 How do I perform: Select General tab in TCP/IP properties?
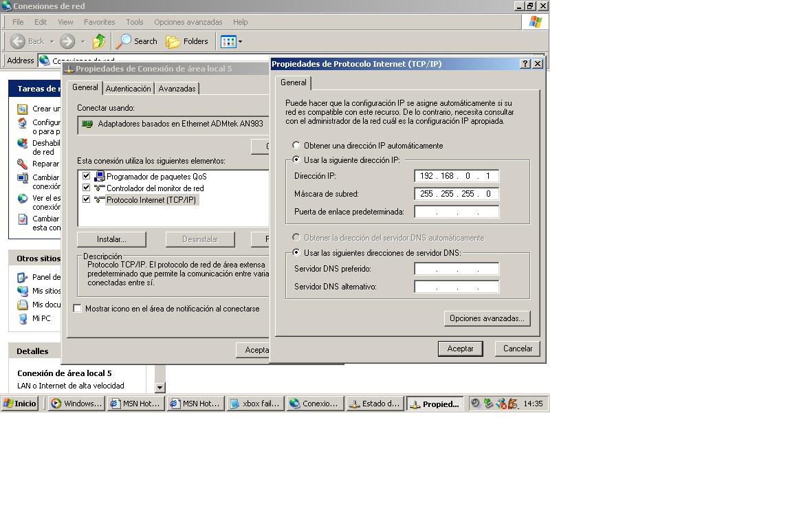pos(294,82)
